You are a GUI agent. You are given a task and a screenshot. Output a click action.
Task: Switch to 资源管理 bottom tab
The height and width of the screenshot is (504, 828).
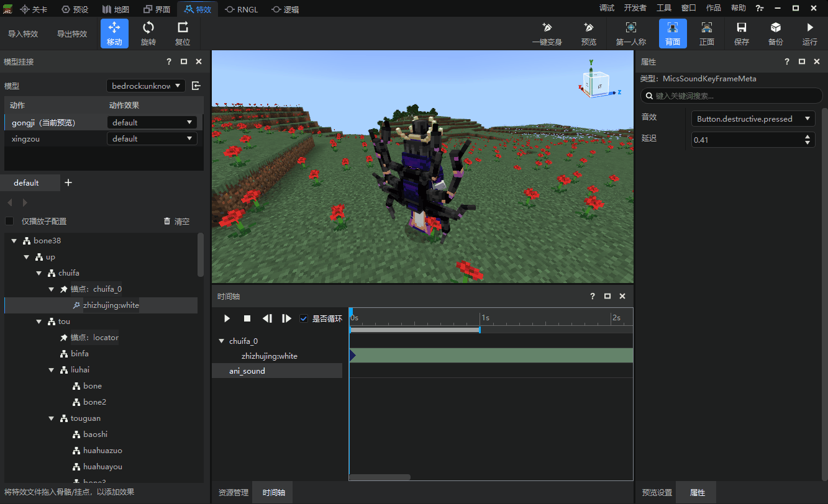(234, 492)
